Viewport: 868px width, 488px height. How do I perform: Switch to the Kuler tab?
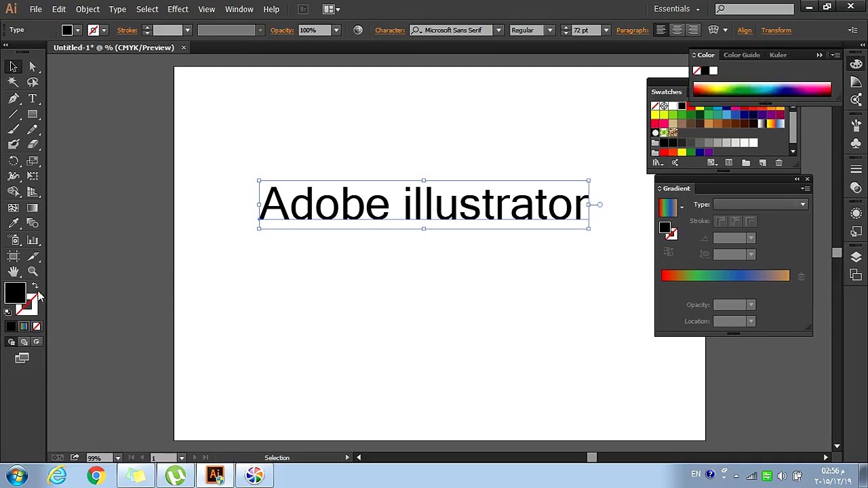click(x=778, y=55)
